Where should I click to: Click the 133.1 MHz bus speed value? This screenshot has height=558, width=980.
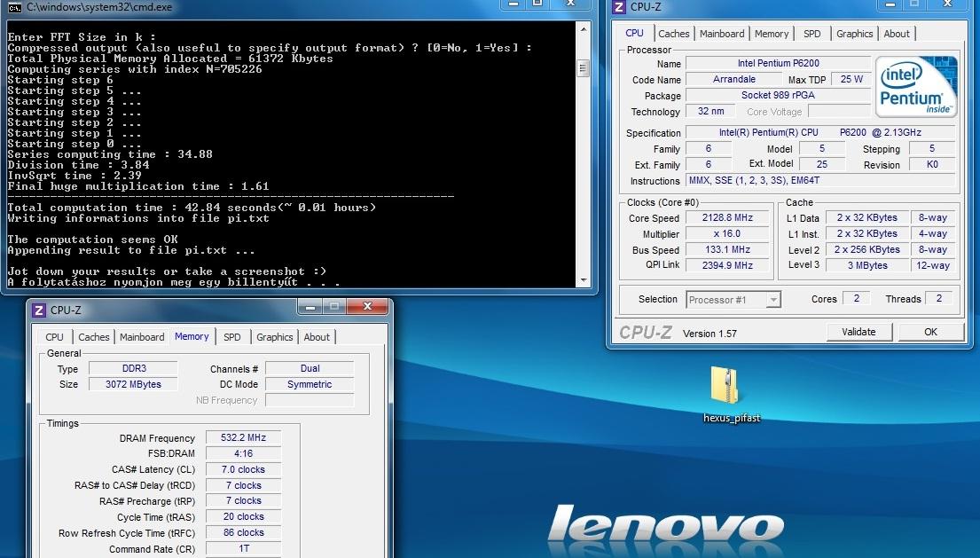coord(727,249)
